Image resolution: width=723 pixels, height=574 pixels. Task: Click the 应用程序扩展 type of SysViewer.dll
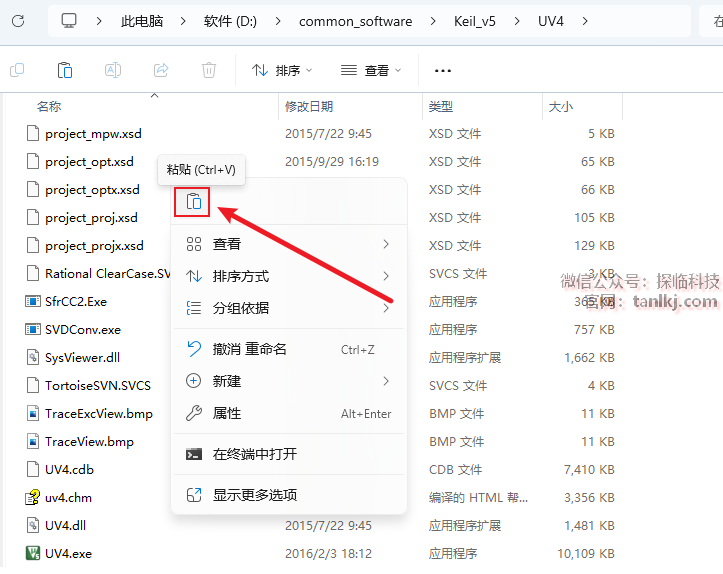click(465, 357)
